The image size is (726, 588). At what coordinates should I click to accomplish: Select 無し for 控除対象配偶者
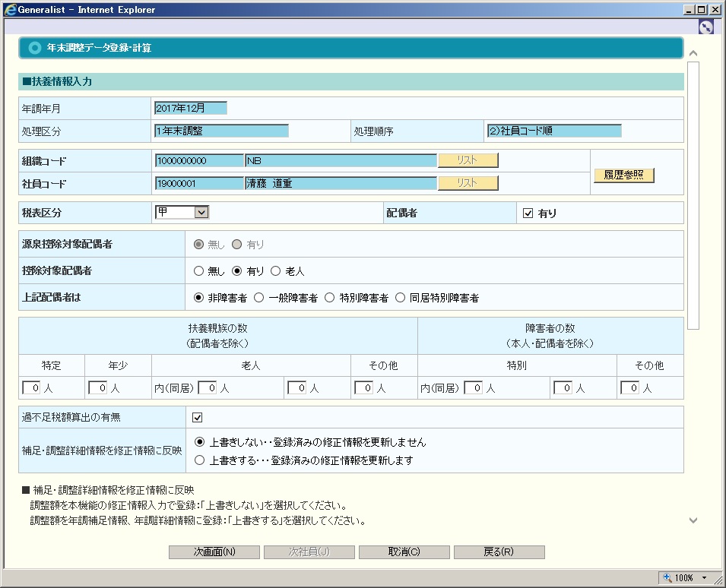199,270
